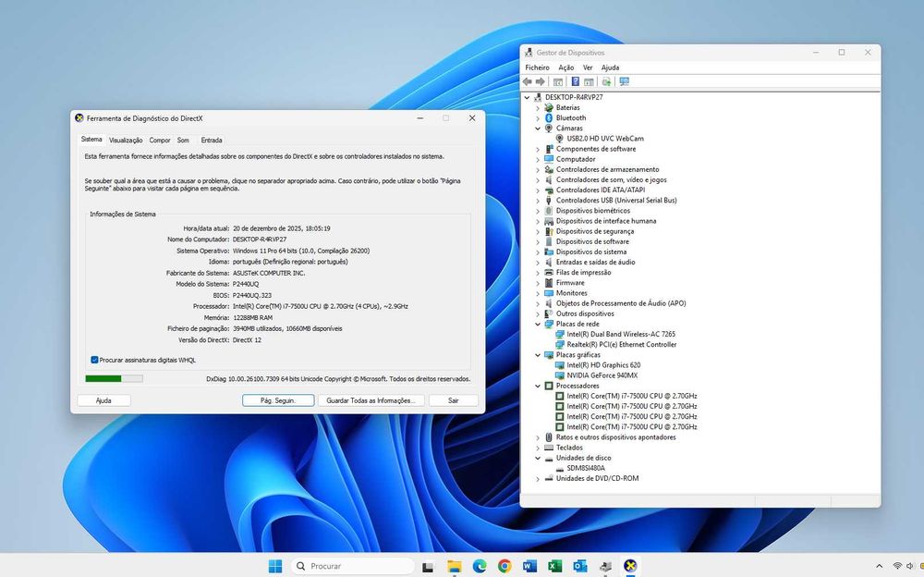This screenshot has width=924, height=577.
Task: Click the DirectX diagnostic icon on the taskbar
Action: 630,566
